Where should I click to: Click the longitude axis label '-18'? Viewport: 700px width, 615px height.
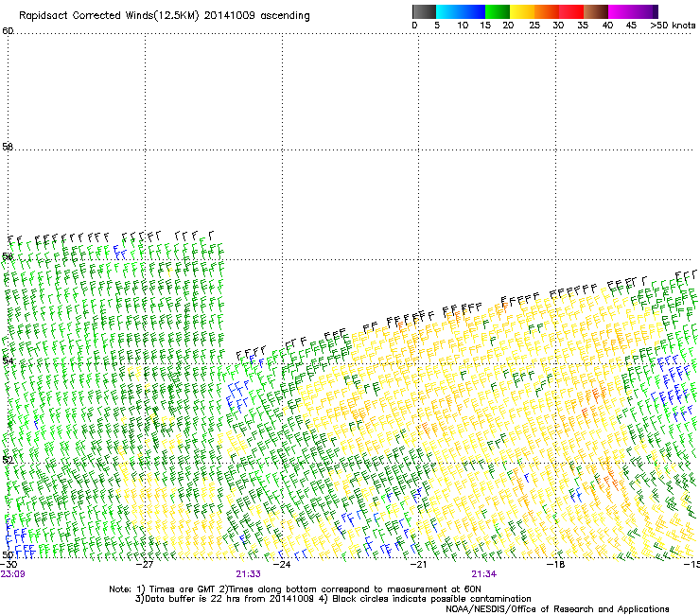pyautogui.click(x=556, y=565)
